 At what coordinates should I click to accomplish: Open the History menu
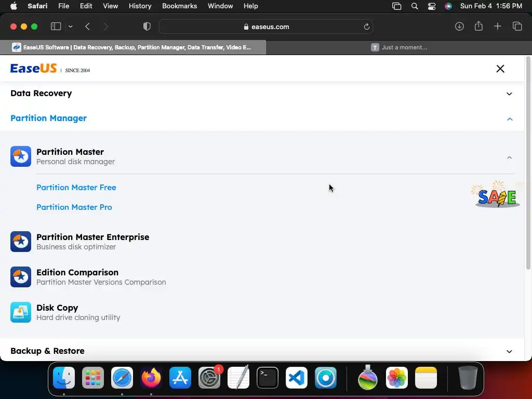pyautogui.click(x=140, y=6)
